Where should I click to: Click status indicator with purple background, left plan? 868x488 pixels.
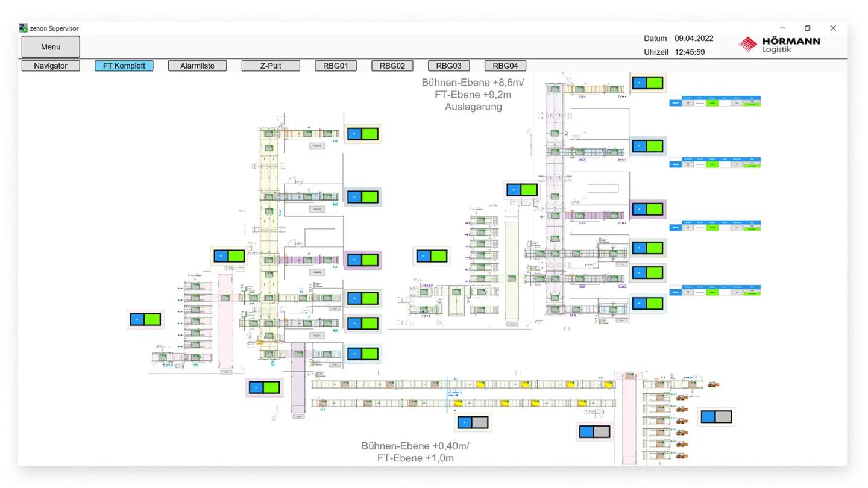[363, 260]
